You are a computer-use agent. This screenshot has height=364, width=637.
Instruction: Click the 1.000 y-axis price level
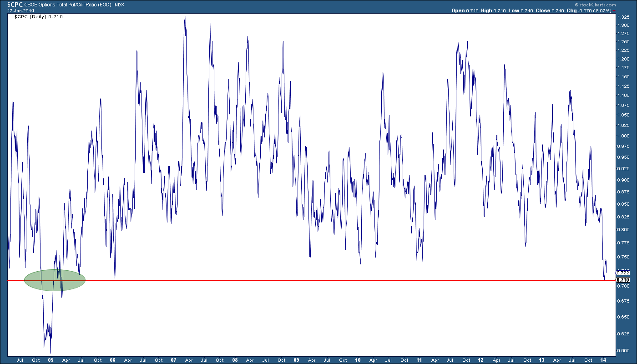point(623,136)
